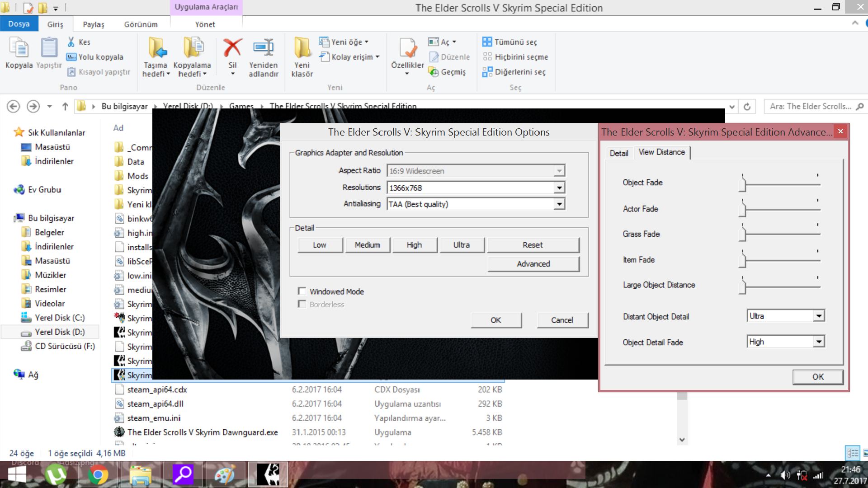Open the Distant Object Detail dropdown
Viewport: 868px width, 488px height.
(819, 316)
